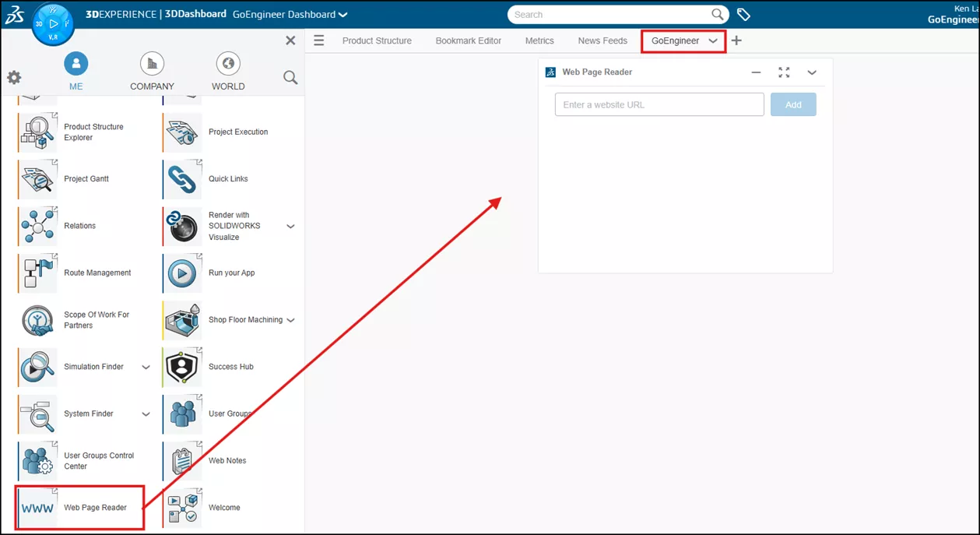Expand the Shop Floor Machining options
980x535 pixels.
(x=290, y=319)
